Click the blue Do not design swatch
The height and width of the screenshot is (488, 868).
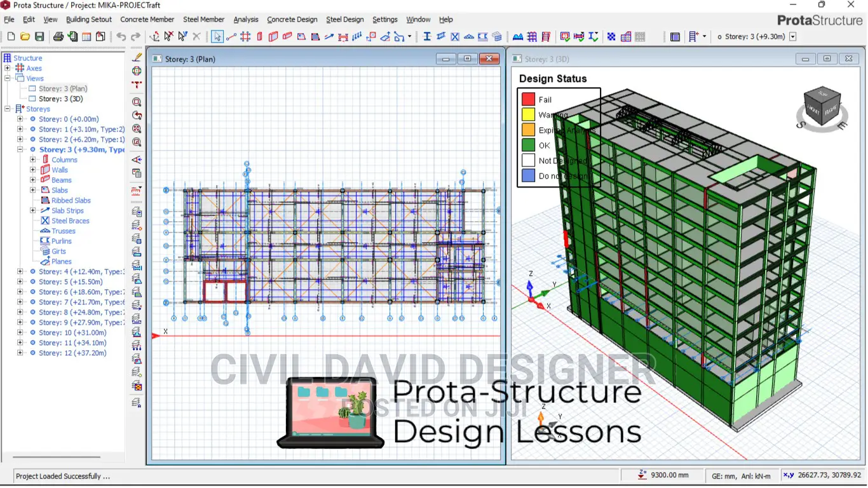pyautogui.click(x=528, y=175)
